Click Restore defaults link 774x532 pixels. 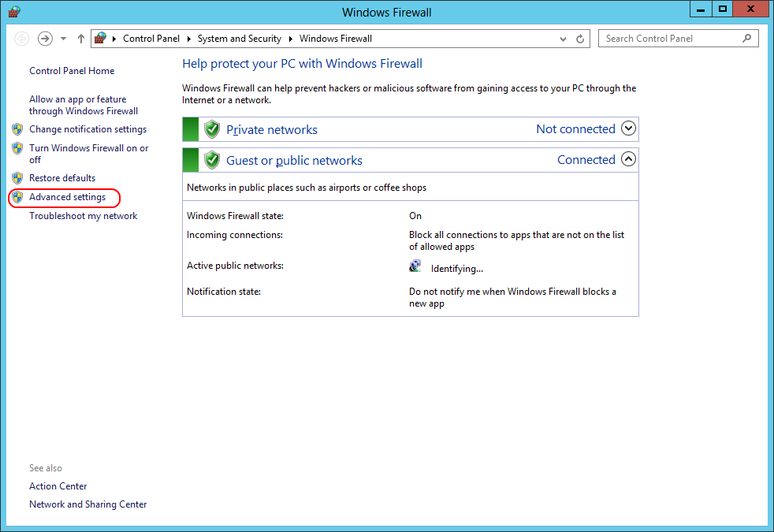tap(62, 177)
